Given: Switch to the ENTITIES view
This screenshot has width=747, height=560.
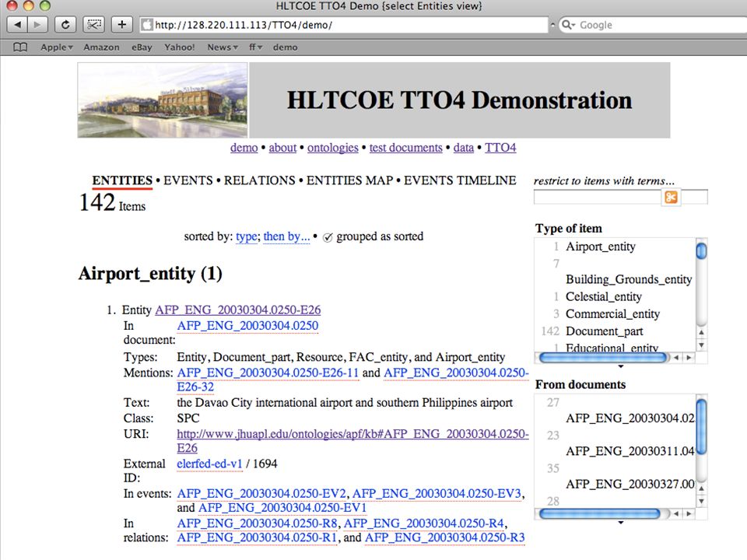Looking at the screenshot, I should pyautogui.click(x=122, y=180).
